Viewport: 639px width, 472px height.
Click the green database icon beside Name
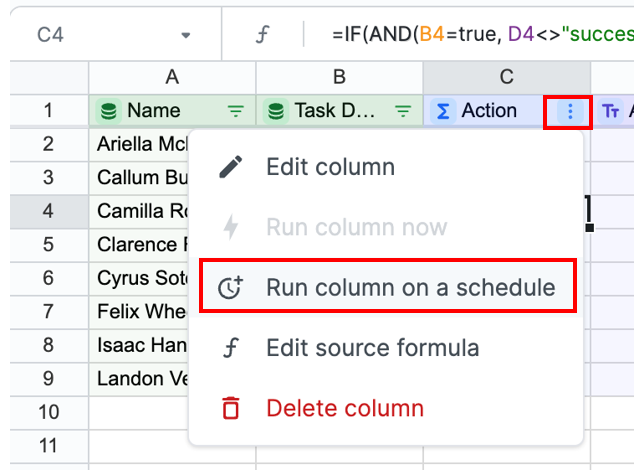(108, 111)
